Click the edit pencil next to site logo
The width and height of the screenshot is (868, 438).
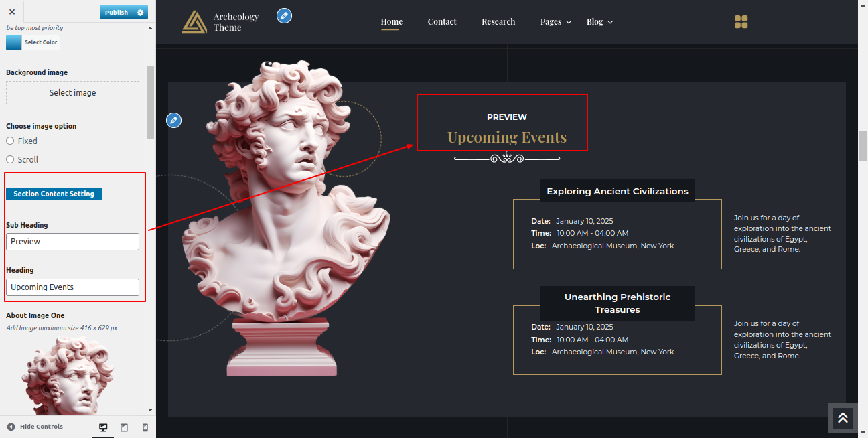click(x=284, y=15)
